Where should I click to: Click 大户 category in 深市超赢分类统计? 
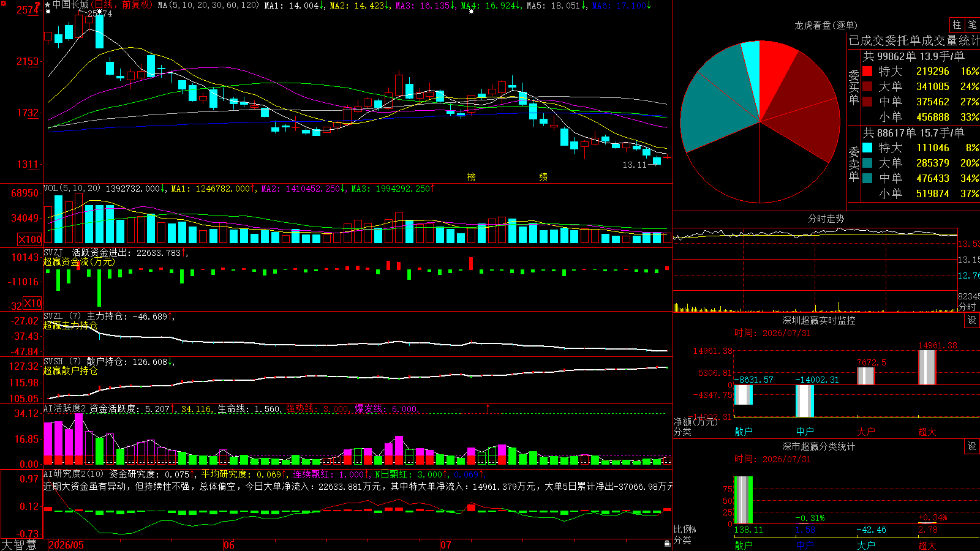(x=866, y=545)
